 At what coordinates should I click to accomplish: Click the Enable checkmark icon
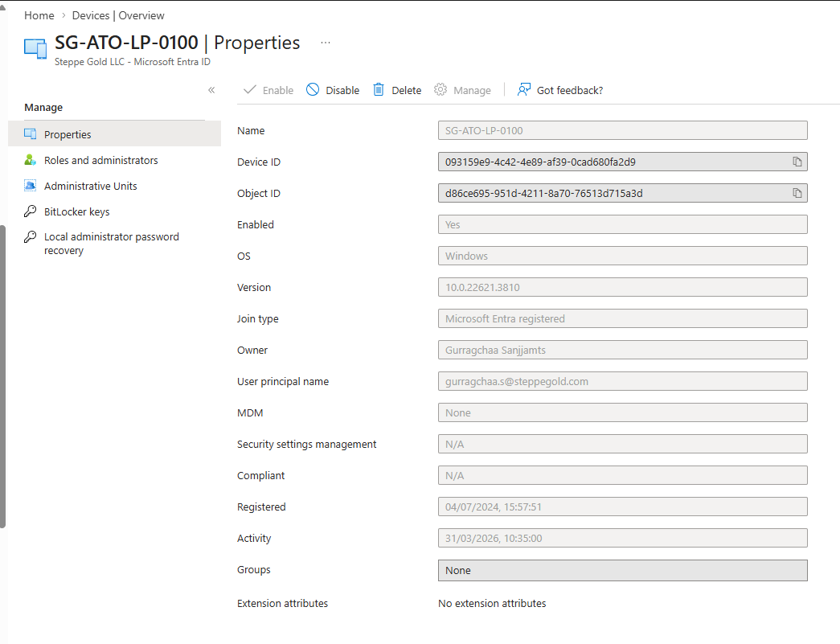click(250, 90)
